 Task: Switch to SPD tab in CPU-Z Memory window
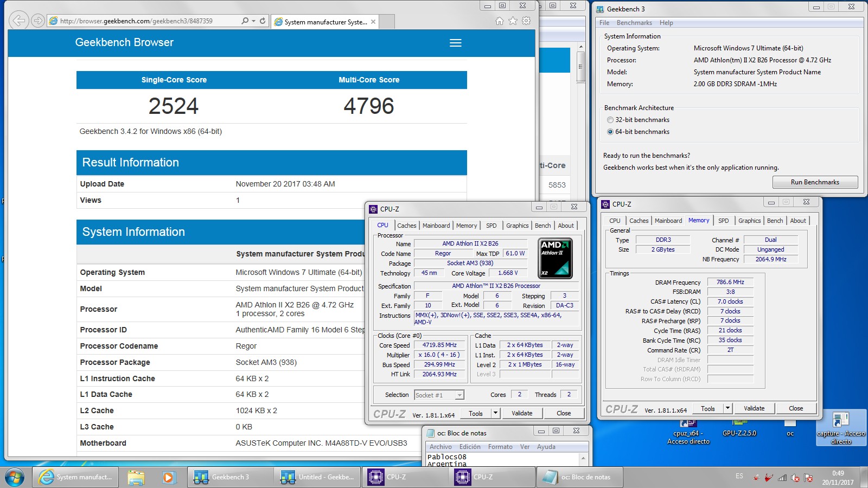pos(723,221)
